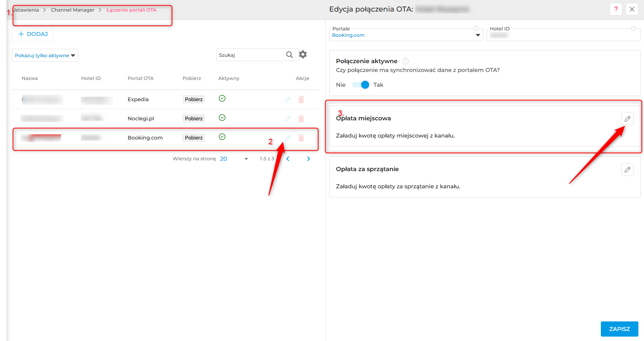Click the DODAJ button
644x341 pixels.
(x=33, y=34)
